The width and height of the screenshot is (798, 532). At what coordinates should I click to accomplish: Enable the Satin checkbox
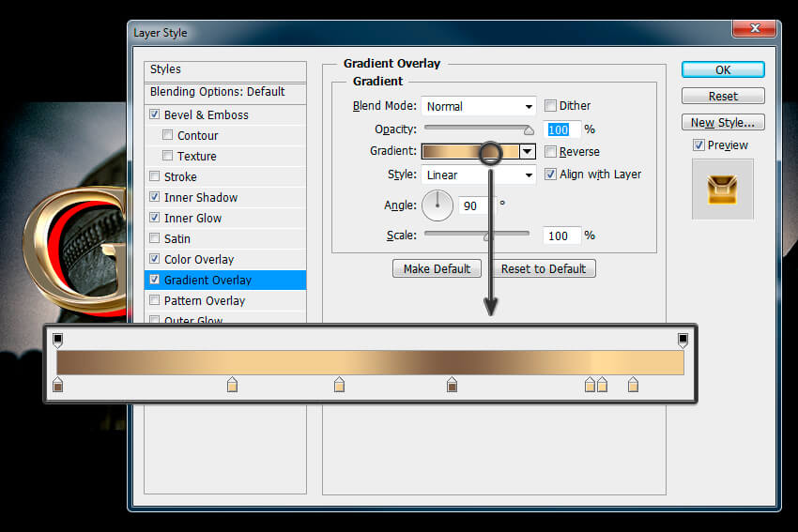pos(155,238)
